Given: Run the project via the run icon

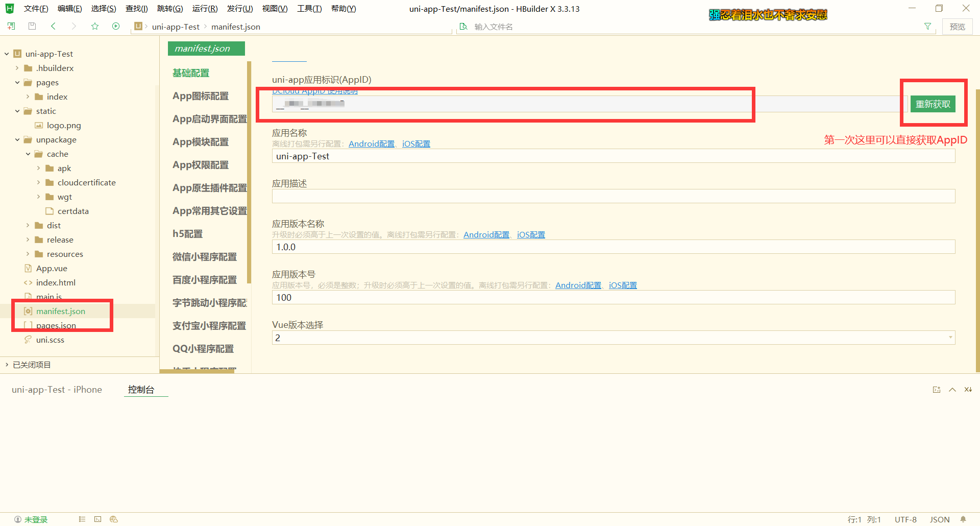Looking at the screenshot, I should 116,26.
